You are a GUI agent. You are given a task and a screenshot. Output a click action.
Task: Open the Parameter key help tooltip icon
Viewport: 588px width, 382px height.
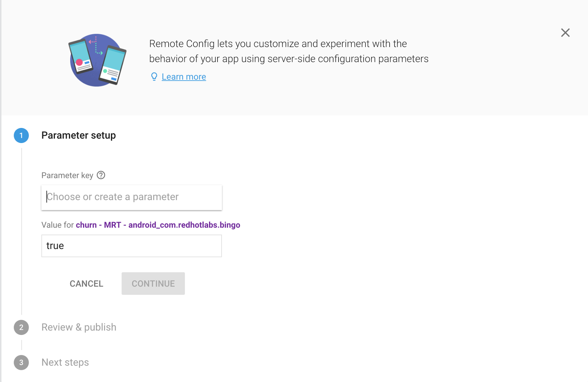(x=101, y=175)
